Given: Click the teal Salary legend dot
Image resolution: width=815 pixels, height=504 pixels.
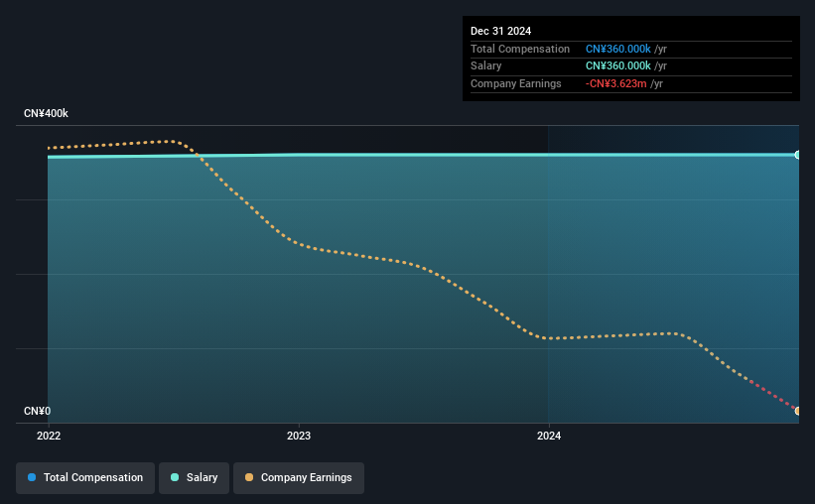Looking at the screenshot, I should 175,477.
